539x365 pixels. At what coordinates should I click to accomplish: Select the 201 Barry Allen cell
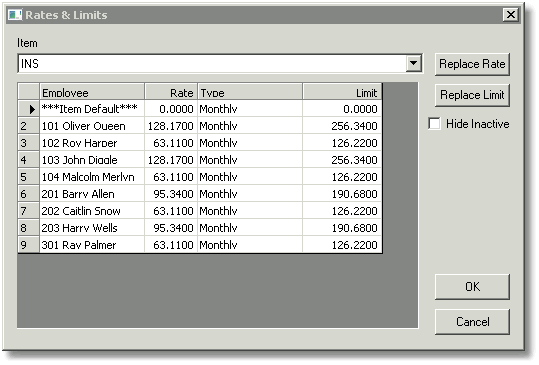[x=92, y=194]
